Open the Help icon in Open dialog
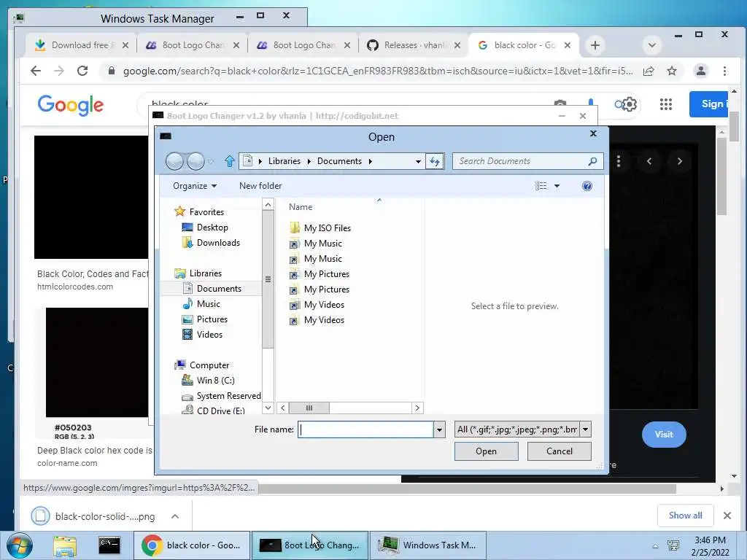Viewport: 747px width, 560px height. (587, 186)
